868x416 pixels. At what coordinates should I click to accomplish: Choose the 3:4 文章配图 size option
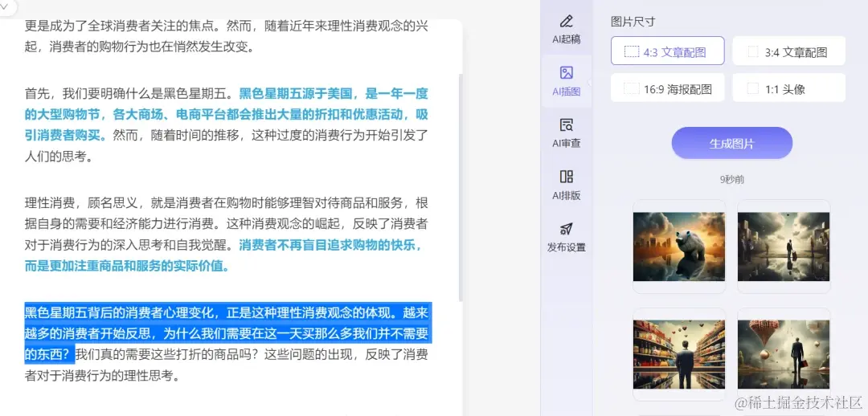789,51
